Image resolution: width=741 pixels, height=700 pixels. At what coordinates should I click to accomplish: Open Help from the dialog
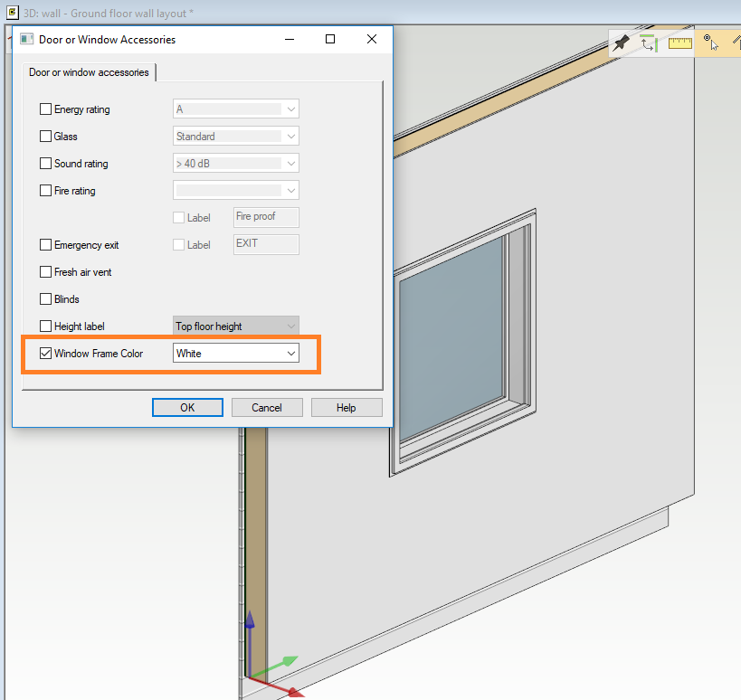347,408
